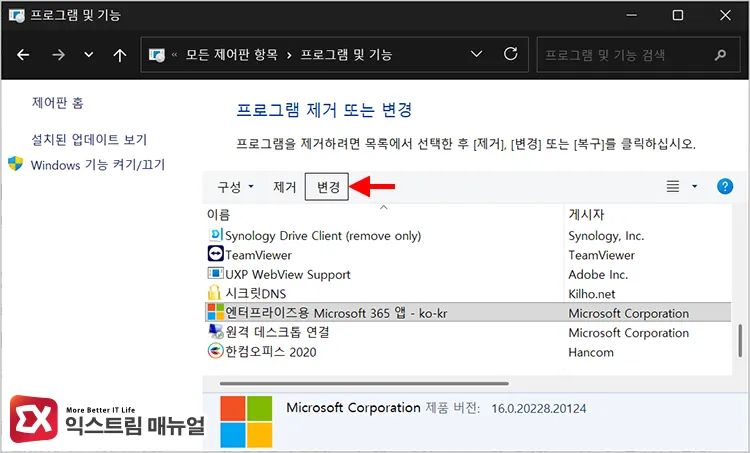Image resolution: width=750 pixels, height=453 pixels.
Task: Go back with the left arrow
Action: tap(23, 55)
